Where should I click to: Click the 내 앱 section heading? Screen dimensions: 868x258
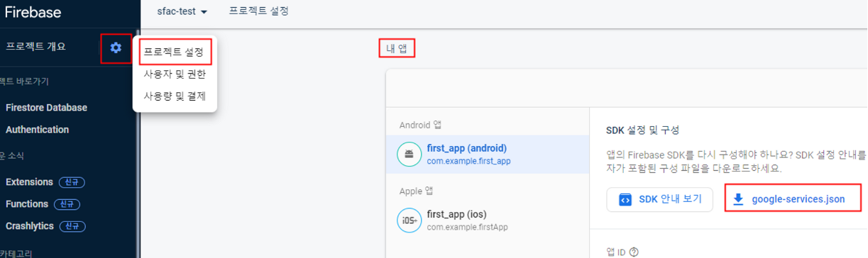click(396, 48)
